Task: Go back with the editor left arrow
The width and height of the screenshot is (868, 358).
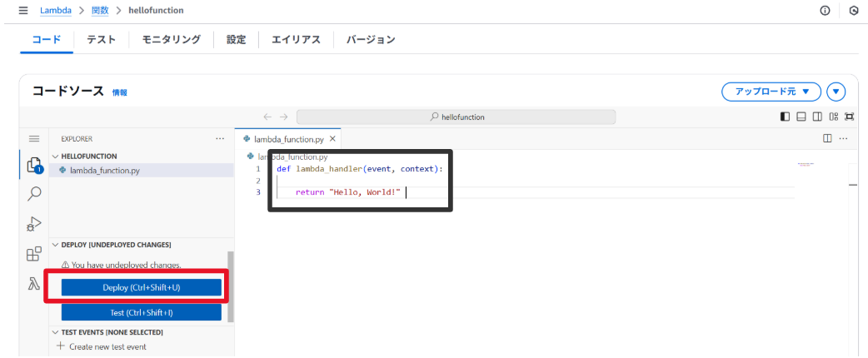Action: coord(267,117)
